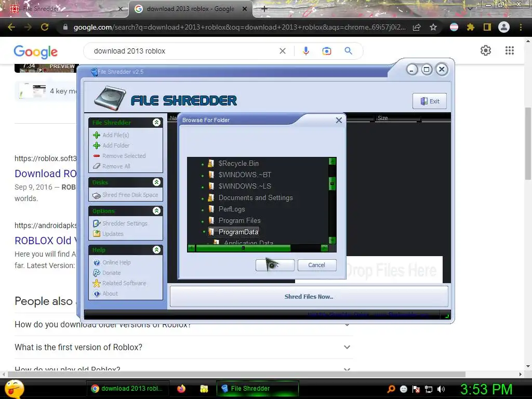
Task: Click the PerfLogs folder icon
Action: (x=211, y=209)
